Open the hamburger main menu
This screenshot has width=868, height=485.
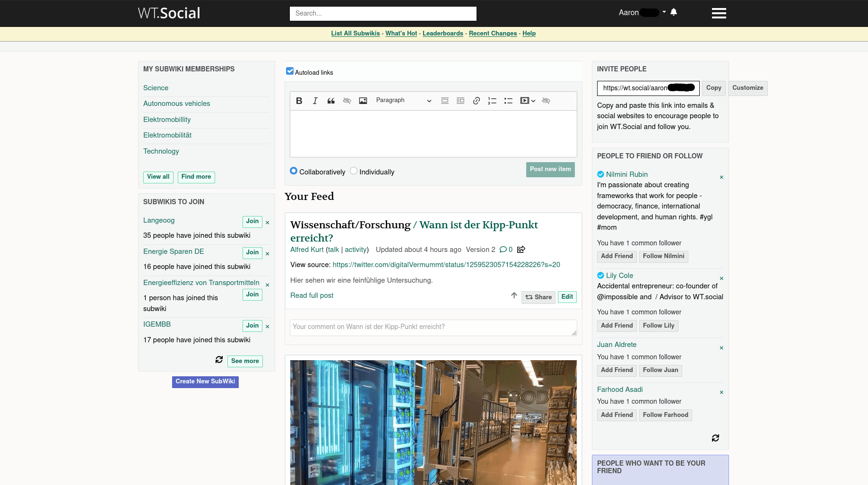[x=719, y=13]
